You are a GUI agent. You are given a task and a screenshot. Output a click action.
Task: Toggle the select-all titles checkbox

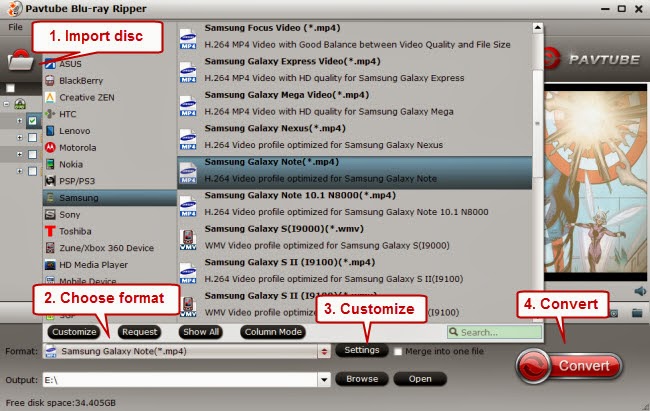point(10,88)
